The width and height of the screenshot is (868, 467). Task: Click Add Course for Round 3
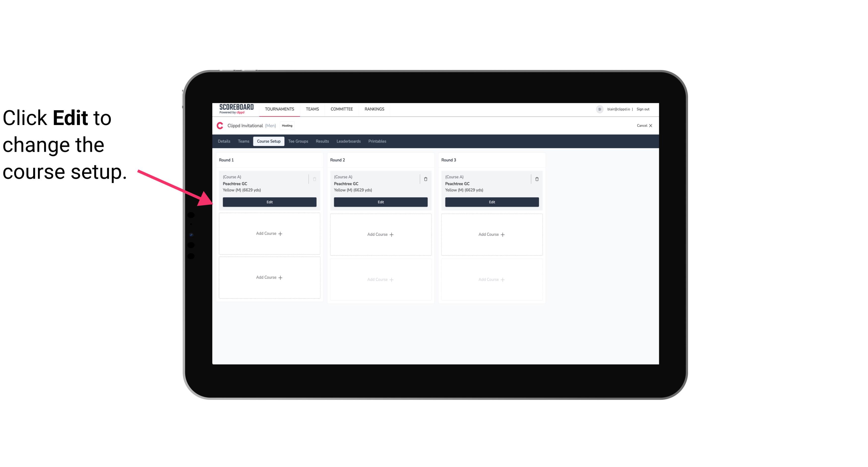[492, 234]
